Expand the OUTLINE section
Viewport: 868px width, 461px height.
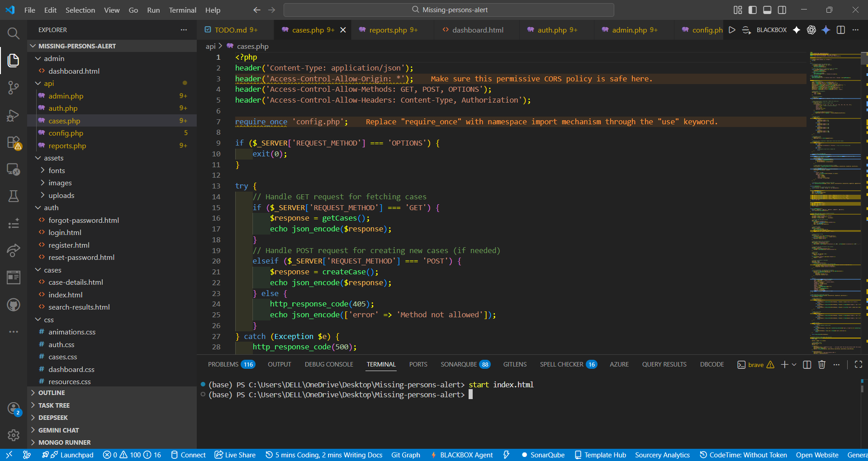pyautogui.click(x=52, y=393)
